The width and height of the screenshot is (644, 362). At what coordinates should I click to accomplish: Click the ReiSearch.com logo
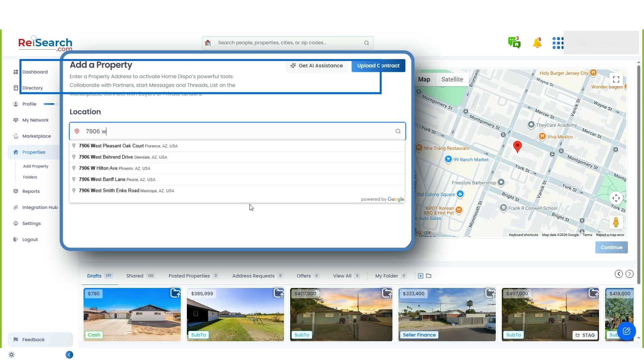(45, 44)
